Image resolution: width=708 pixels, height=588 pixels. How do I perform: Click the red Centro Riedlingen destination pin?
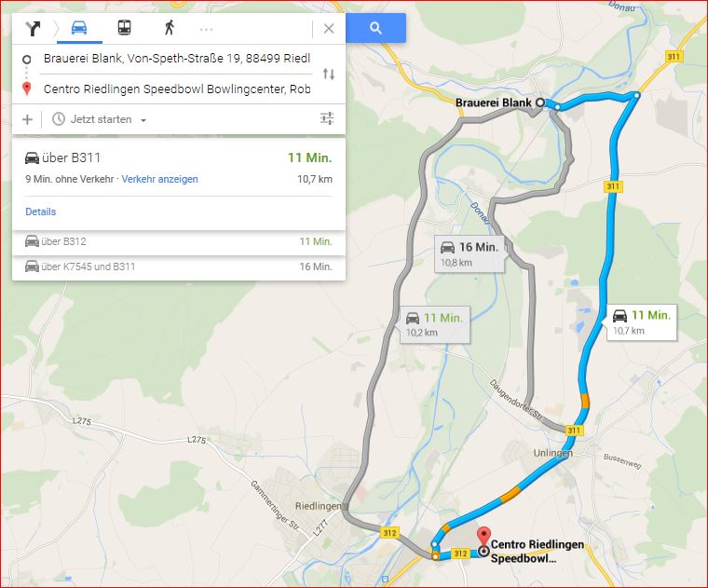(x=484, y=538)
